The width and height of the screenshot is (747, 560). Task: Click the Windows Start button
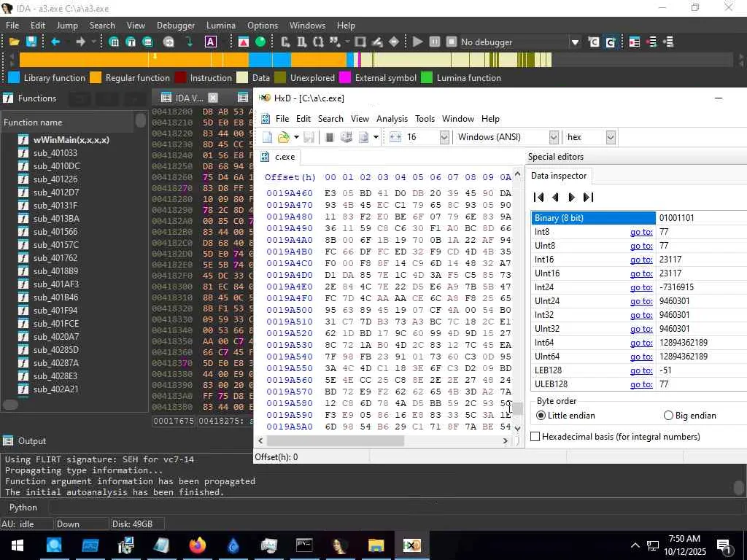pos(18,545)
